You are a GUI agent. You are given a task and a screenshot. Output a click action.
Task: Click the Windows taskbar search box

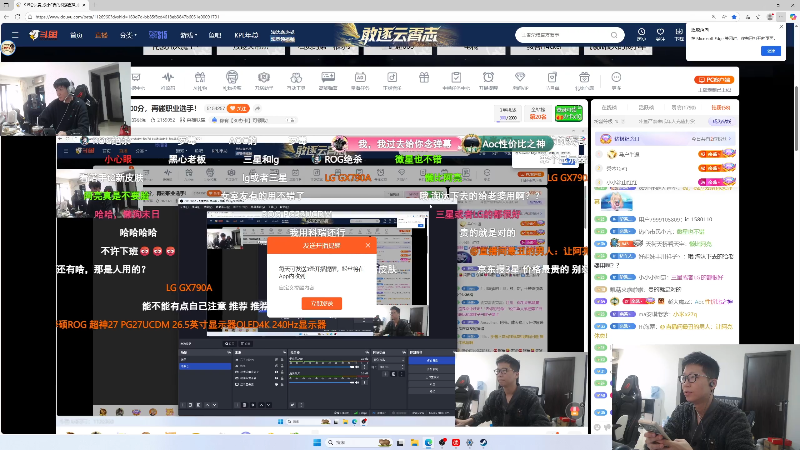[x=358, y=442]
